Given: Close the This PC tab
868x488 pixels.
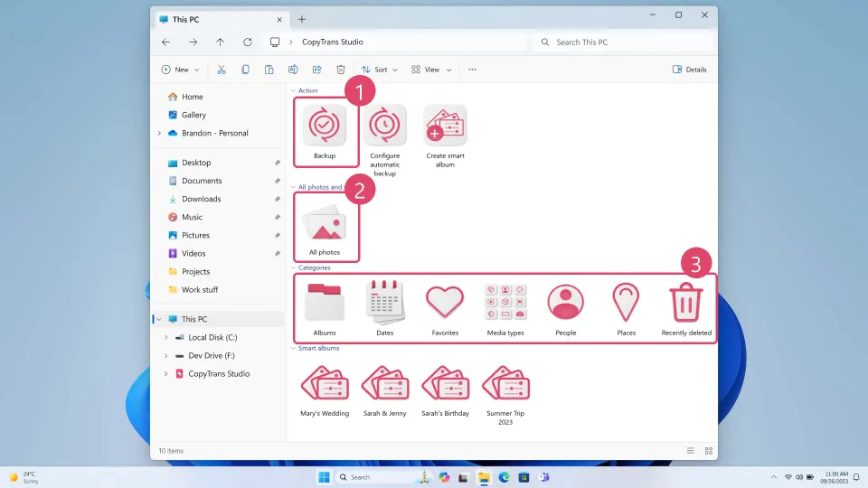Looking at the screenshot, I should 279,19.
